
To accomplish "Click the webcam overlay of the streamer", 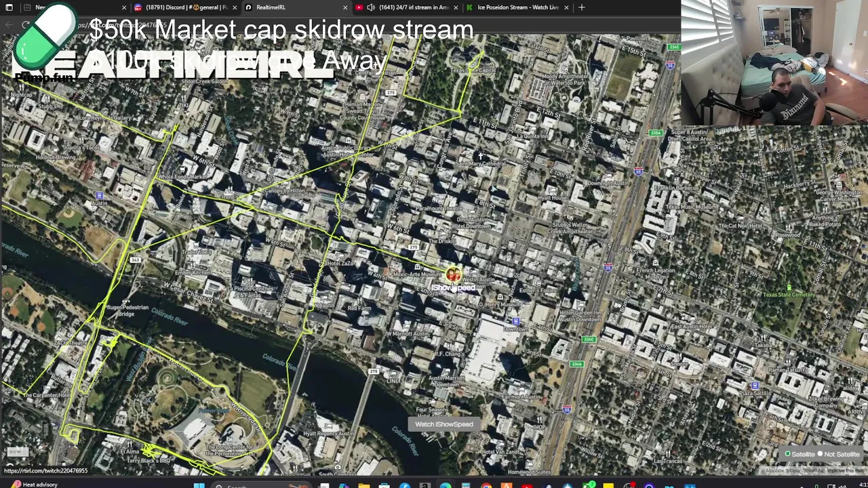I will point(774,62).
